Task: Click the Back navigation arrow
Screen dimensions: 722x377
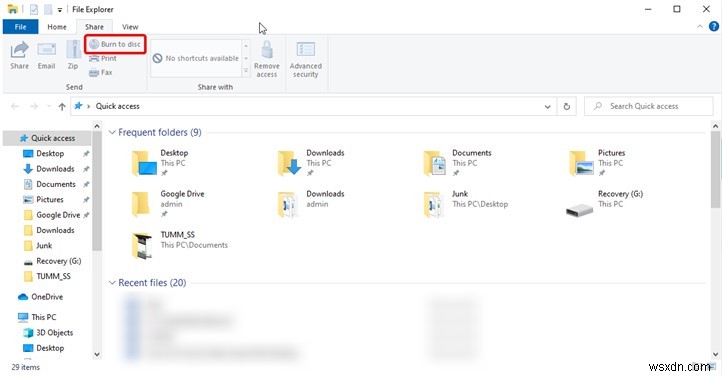Action: [15, 106]
